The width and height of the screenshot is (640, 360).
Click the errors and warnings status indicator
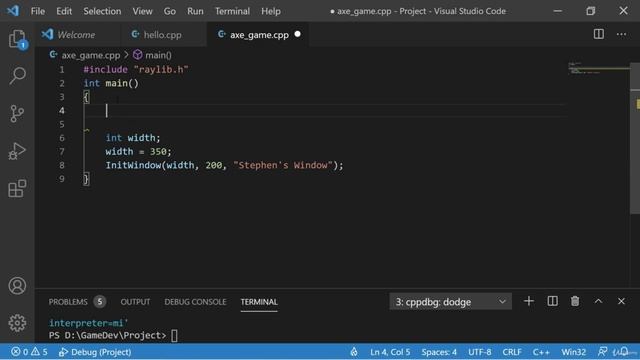[29, 352]
